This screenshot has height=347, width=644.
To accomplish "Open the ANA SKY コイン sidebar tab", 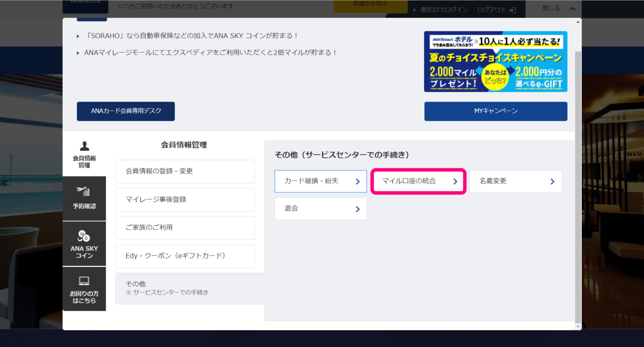I will point(84,244).
